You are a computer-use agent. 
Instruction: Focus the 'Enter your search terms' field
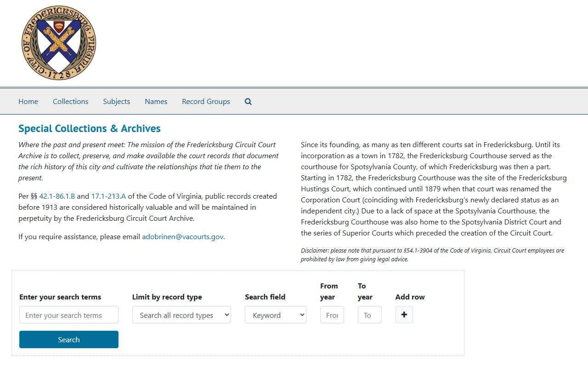coord(69,315)
